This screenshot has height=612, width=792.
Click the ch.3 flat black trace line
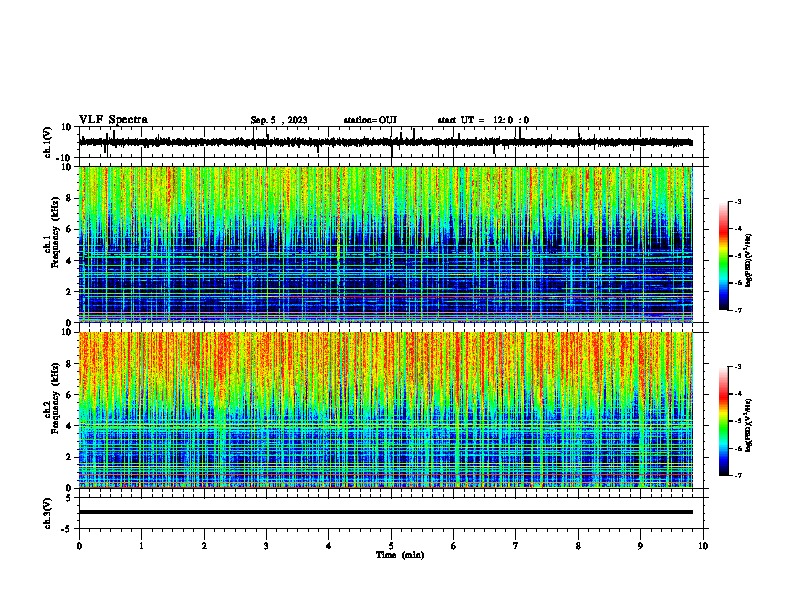pyautogui.click(x=385, y=512)
